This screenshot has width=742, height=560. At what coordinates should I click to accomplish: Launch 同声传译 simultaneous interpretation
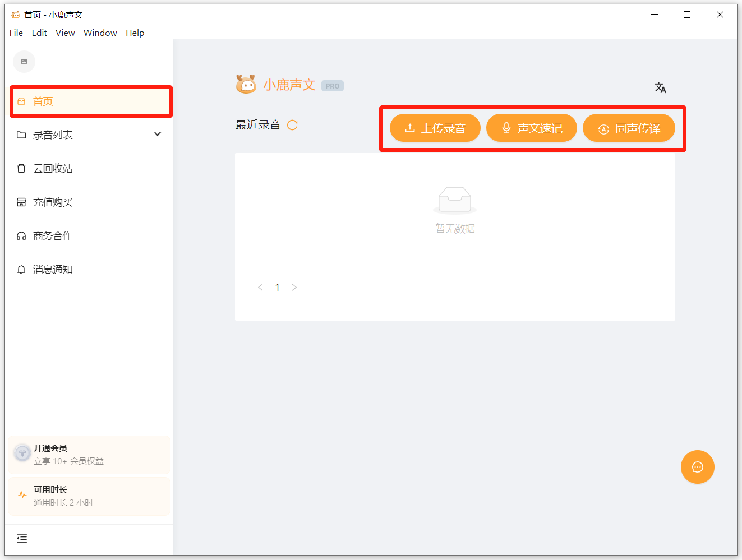629,128
